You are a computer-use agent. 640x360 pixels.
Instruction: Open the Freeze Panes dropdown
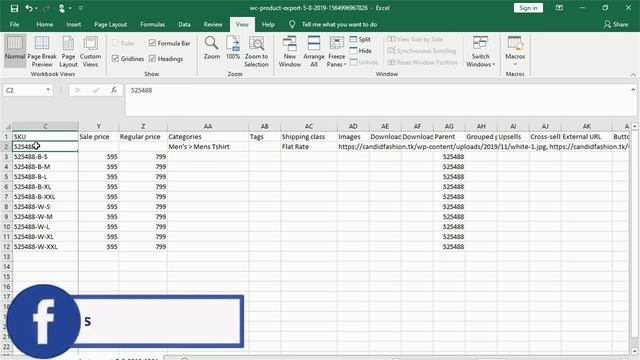click(336, 51)
